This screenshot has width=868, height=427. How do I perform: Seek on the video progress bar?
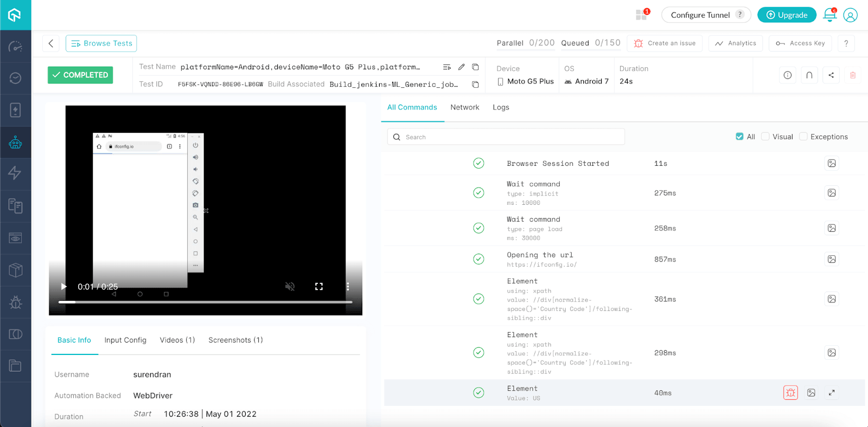[206, 302]
